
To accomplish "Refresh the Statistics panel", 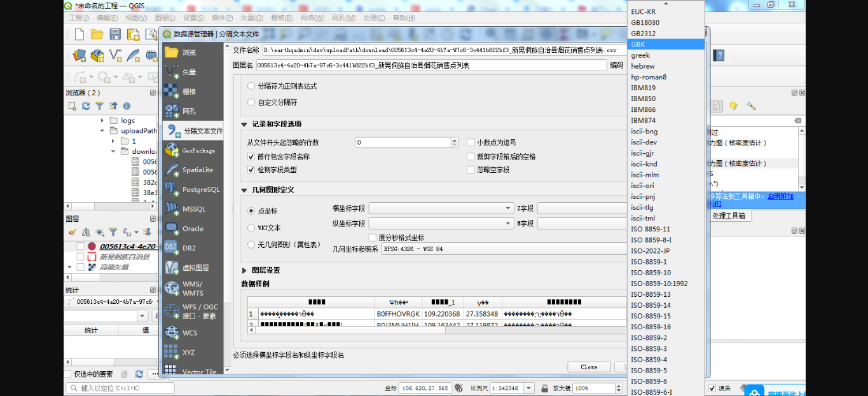I will click(x=139, y=374).
